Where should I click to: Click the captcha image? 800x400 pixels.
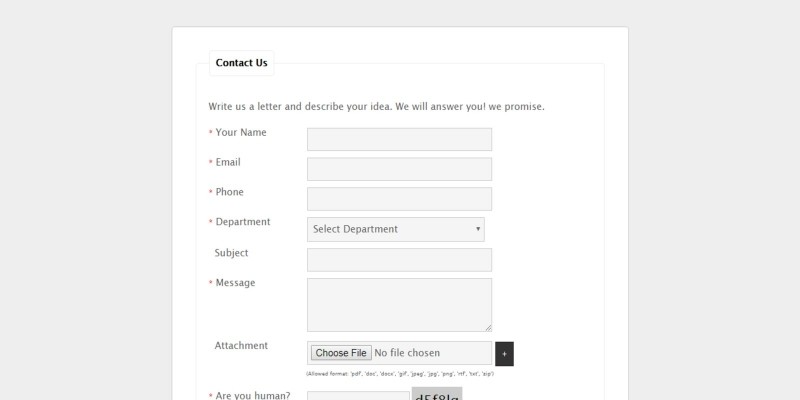[437, 394]
